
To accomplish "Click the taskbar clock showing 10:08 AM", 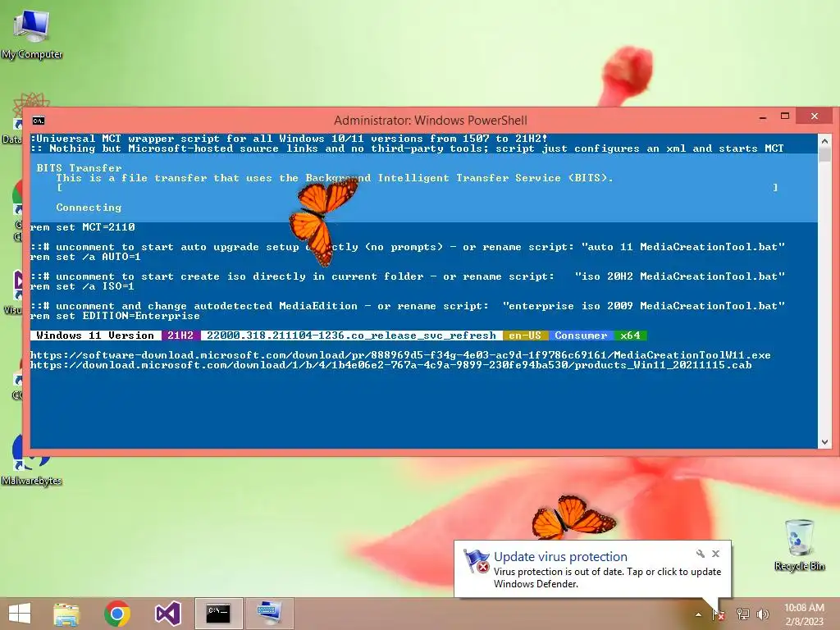I will (x=804, y=608).
